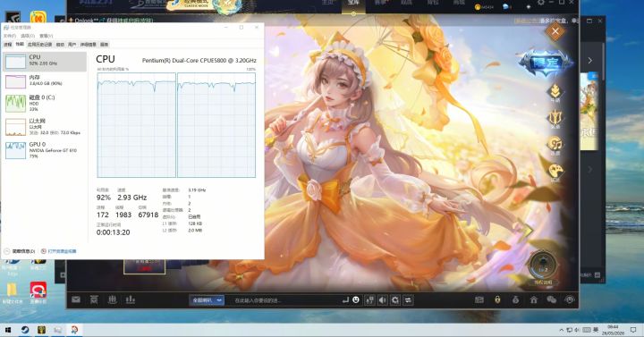
Task: Open the mail envelope icon in game bar
Action: (x=76, y=299)
